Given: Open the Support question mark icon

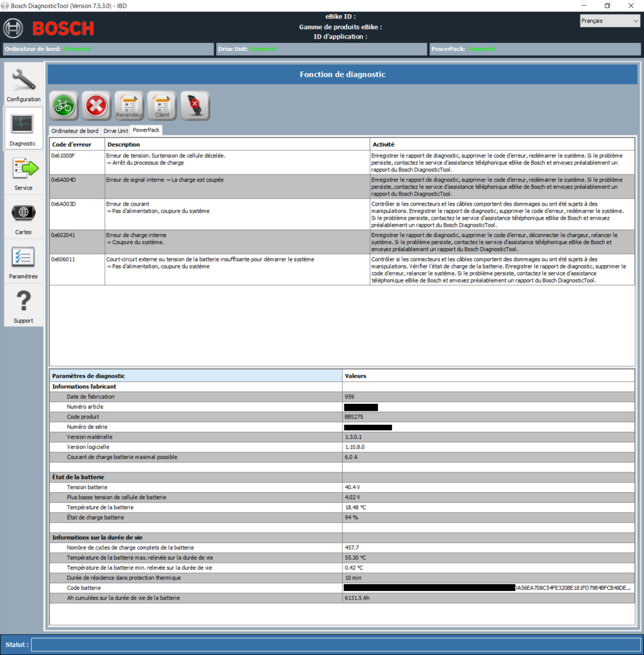Looking at the screenshot, I should tap(23, 301).
